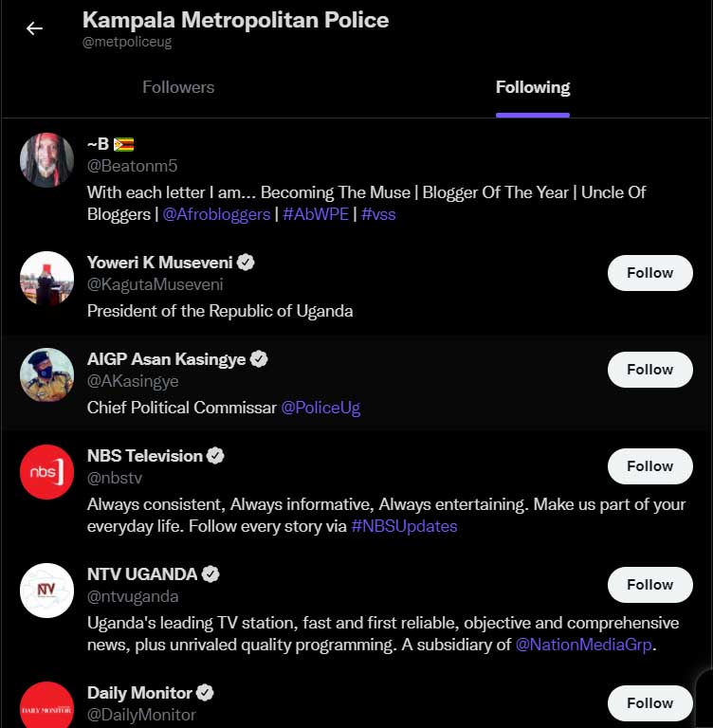Open the @Afrobloggers mention link
713x728 pixels.
pyautogui.click(x=216, y=214)
